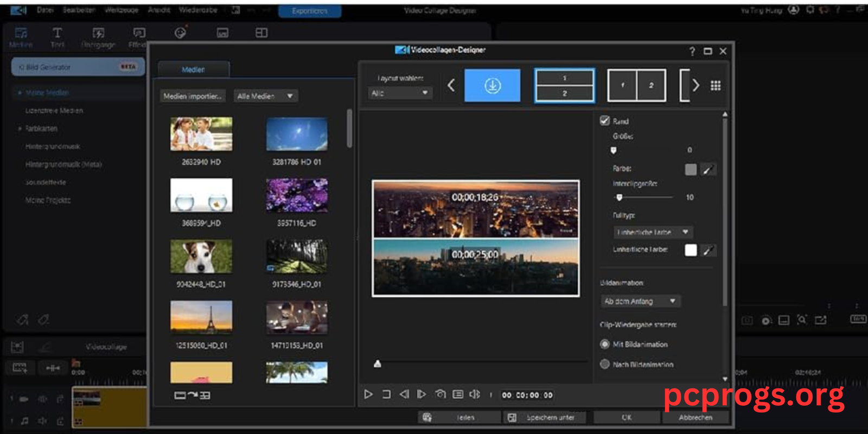Take a snapshot of the preview
The image size is (868, 434).
click(440, 394)
